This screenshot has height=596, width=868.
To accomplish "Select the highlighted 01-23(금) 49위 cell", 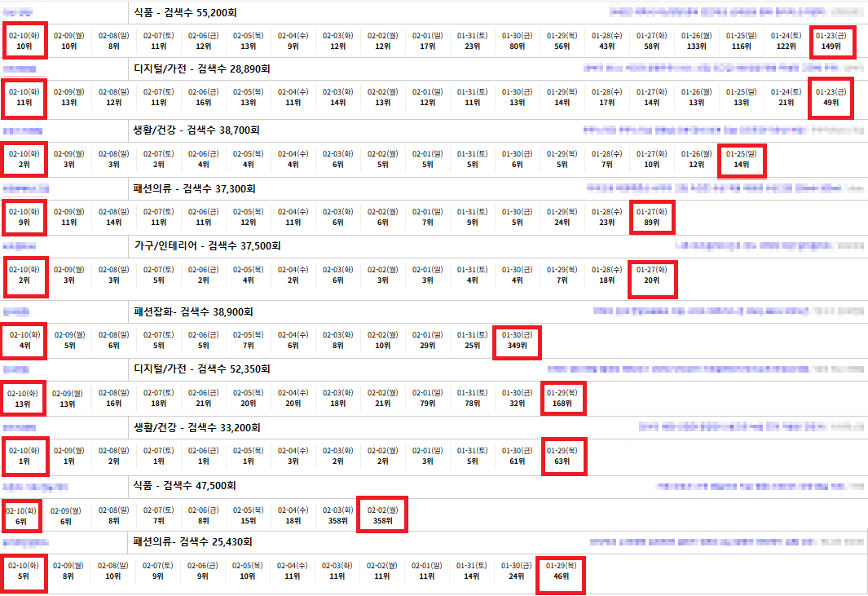I will (x=831, y=98).
